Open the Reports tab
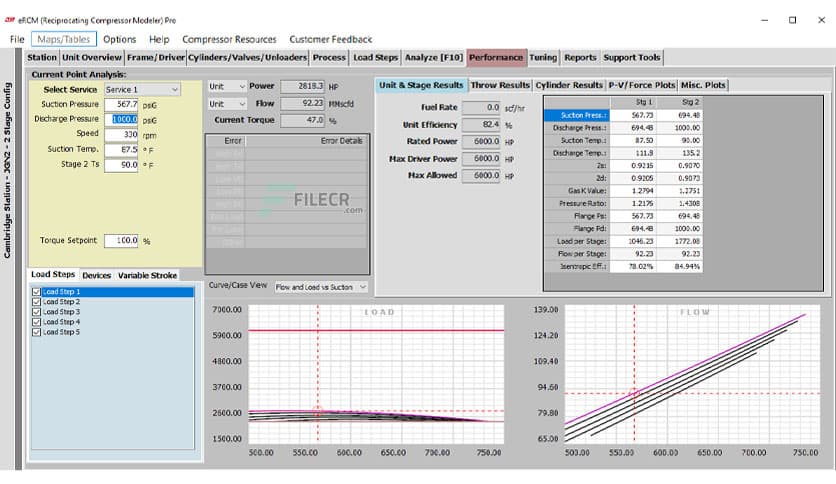The image size is (836, 484). tap(580, 58)
